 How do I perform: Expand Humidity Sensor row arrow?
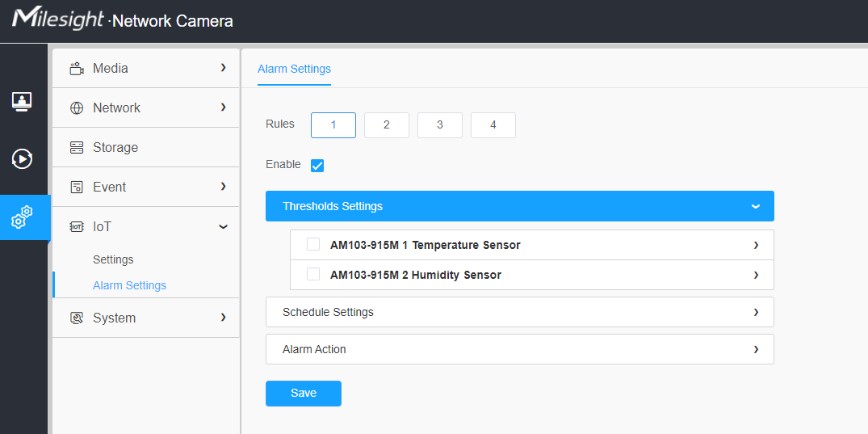pyautogui.click(x=757, y=275)
